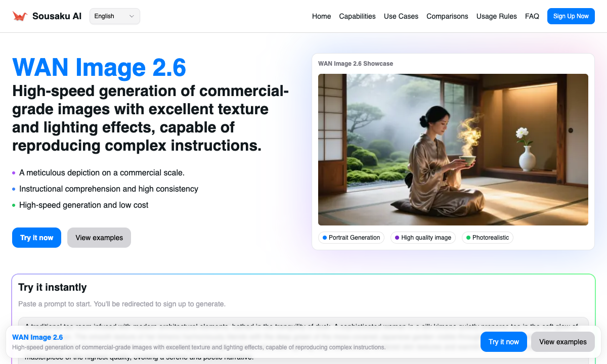Go to the Home nav link

[x=321, y=16]
